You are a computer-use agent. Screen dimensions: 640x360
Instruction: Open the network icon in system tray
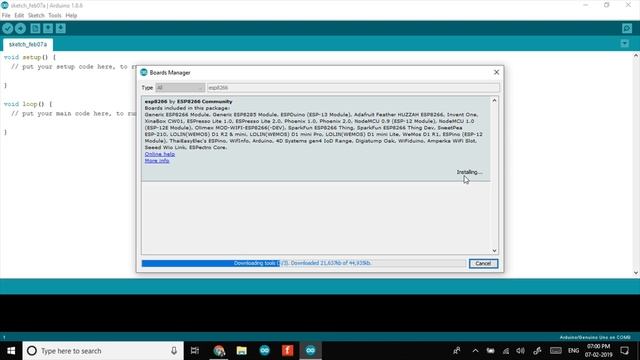506,351
